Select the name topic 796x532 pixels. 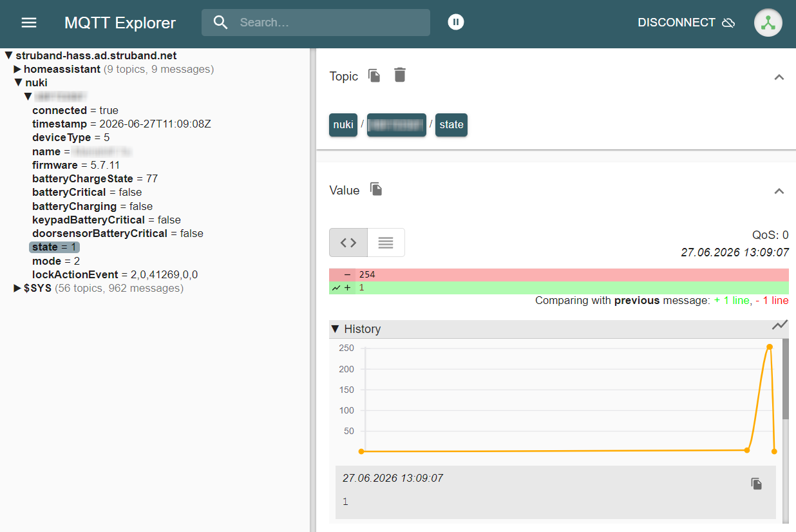pyautogui.click(x=82, y=151)
